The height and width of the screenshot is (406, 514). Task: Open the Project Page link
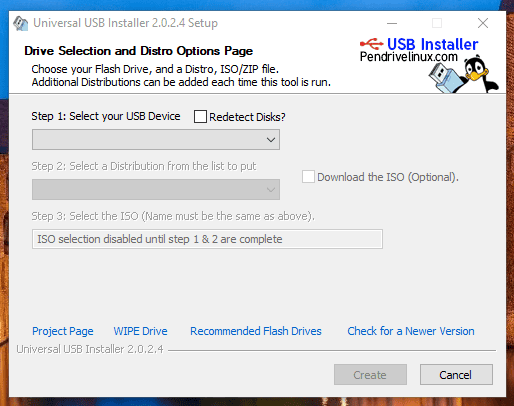pyautogui.click(x=63, y=331)
